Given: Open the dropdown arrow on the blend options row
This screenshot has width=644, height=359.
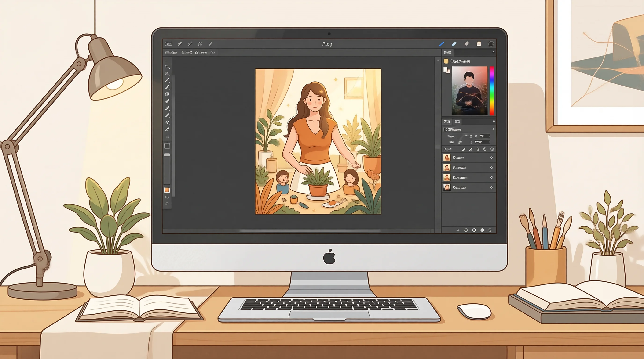Looking at the screenshot, I should (x=493, y=129).
